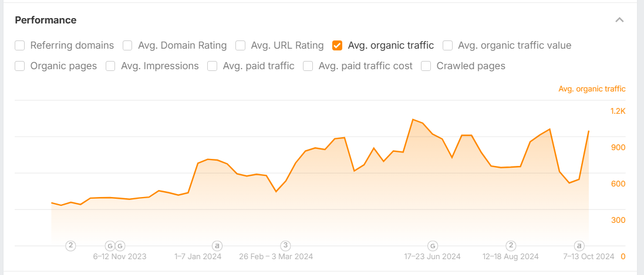Enable the Referring domains checkbox
This screenshot has width=644, height=275.
20,45
